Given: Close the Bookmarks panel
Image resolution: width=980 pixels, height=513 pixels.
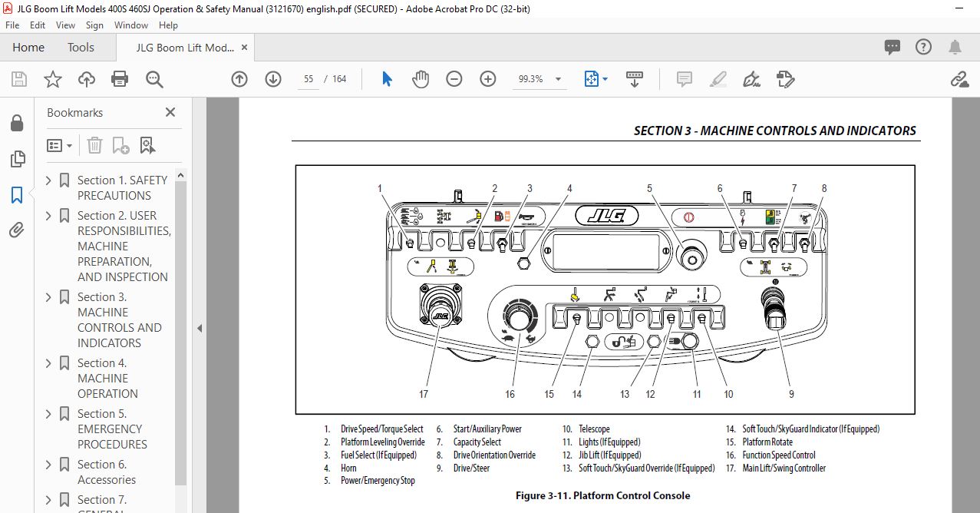Looking at the screenshot, I should (170, 112).
